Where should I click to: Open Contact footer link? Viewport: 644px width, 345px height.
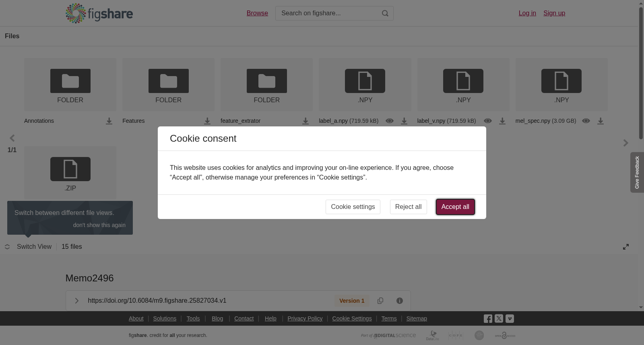[x=244, y=318]
